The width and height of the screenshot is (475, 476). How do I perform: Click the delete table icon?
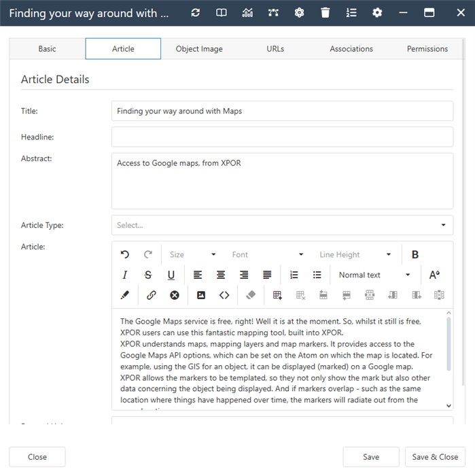coord(300,295)
